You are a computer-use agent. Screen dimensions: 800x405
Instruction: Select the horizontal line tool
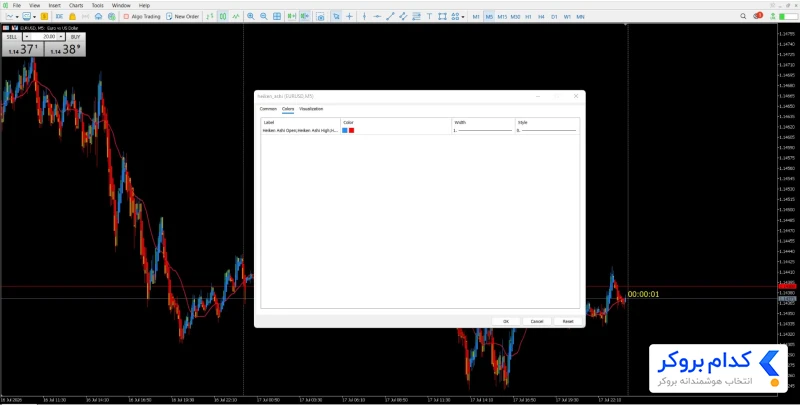(x=378, y=16)
